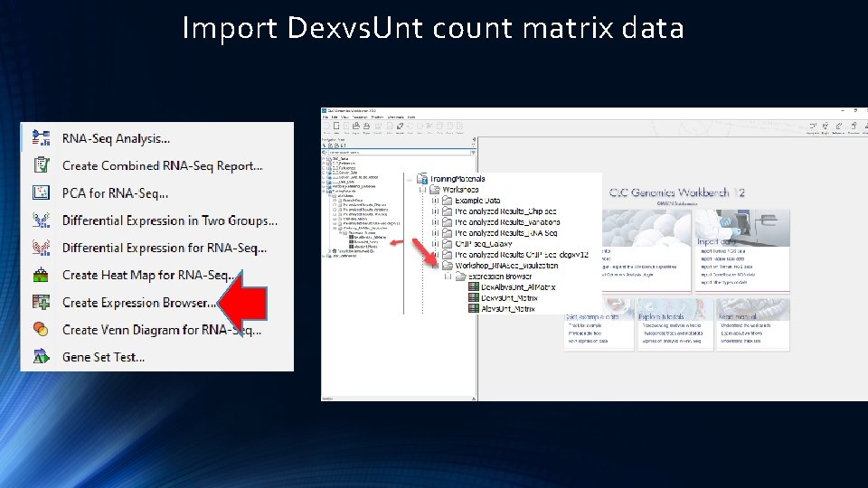Screen dimensions: 868x488
Task: Open the Edit menu in CLC Workbench
Action: point(335,117)
